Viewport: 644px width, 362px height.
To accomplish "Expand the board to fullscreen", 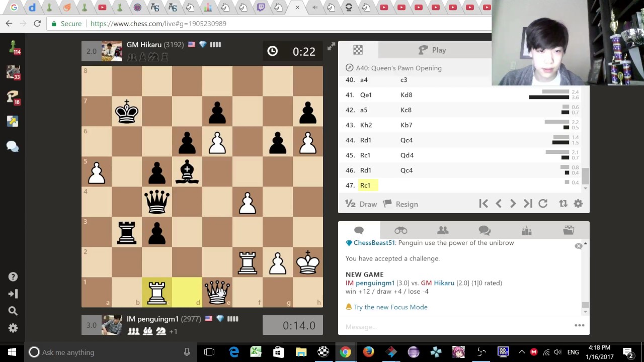I will (x=331, y=46).
